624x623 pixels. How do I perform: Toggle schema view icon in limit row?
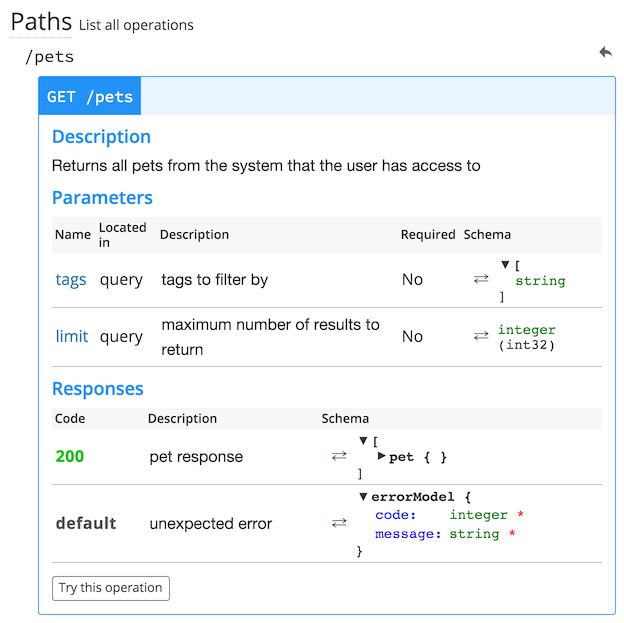coord(481,336)
